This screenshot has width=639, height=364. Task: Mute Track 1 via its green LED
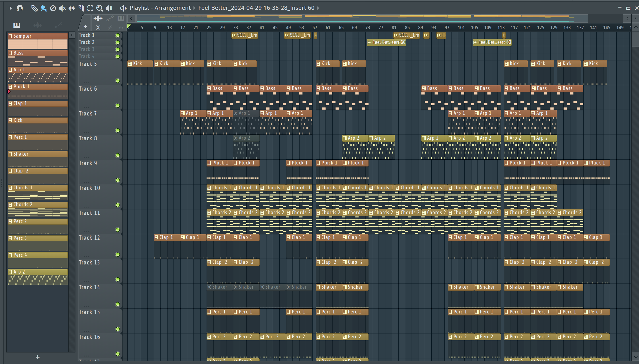tap(118, 35)
